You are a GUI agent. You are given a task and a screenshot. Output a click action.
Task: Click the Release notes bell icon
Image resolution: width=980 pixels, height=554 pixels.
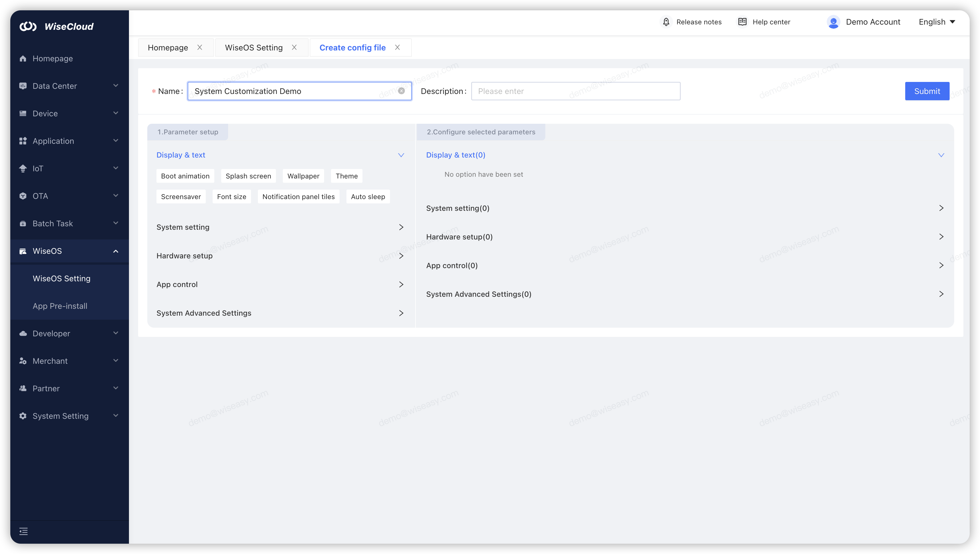click(666, 22)
